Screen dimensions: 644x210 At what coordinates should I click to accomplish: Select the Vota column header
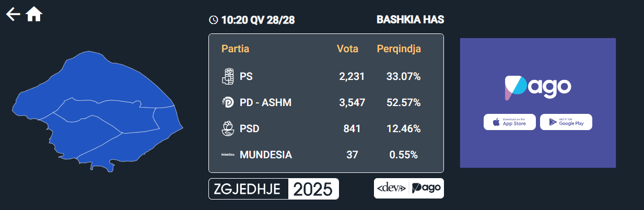[347, 49]
